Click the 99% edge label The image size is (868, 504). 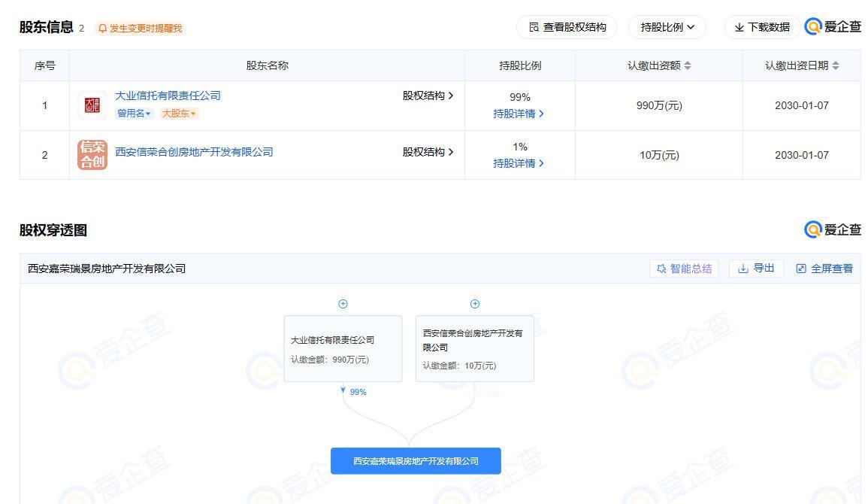pos(358,392)
